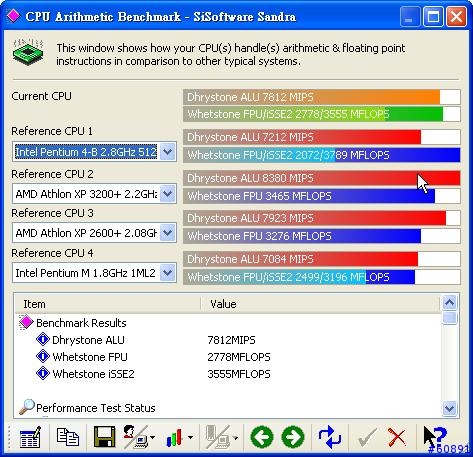Click the pink diamond title bar icon
The width and height of the screenshot is (473, 457).
coord(13,16)
